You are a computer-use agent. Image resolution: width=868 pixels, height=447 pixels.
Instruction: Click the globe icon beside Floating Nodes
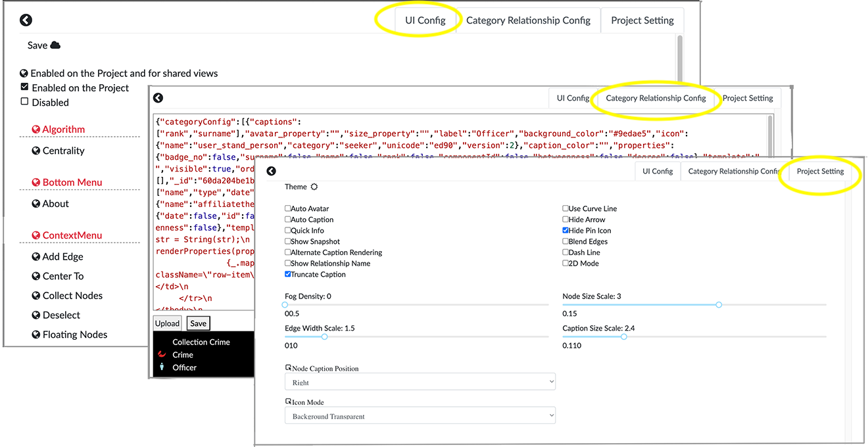tap(35, 335)
